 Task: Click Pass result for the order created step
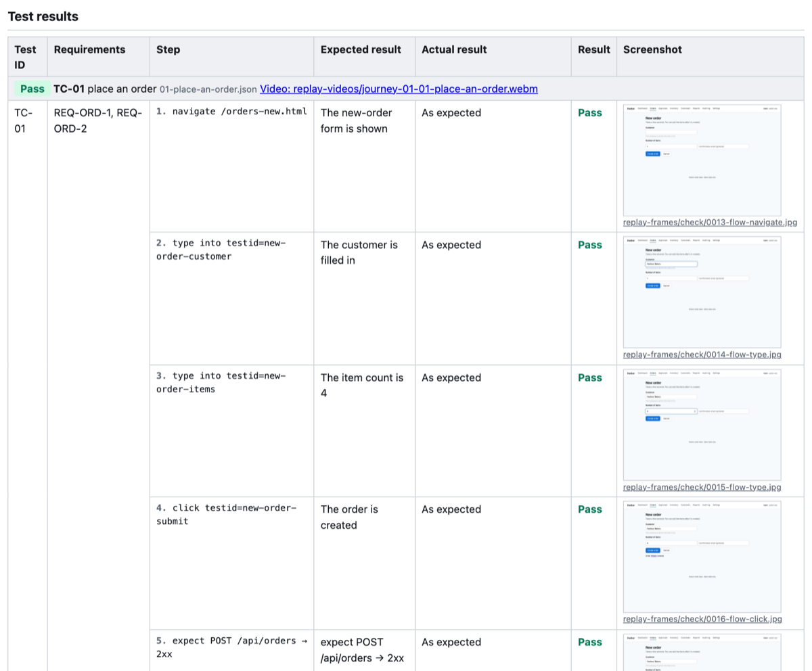coord(590,509)
